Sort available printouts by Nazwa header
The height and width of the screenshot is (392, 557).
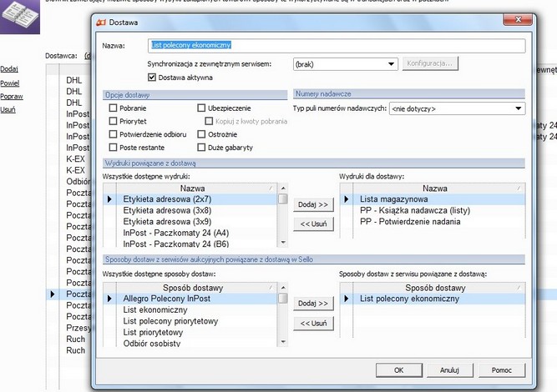click(192, 188)
